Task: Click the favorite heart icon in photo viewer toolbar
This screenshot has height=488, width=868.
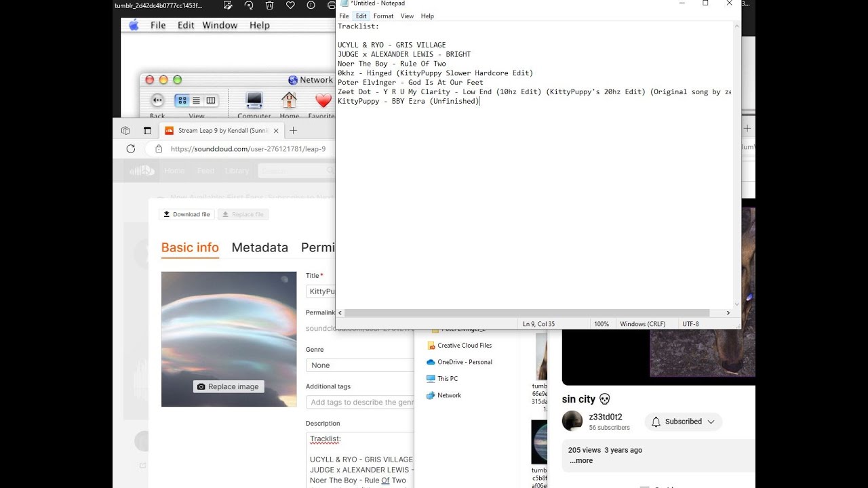Action: [290, 5]
